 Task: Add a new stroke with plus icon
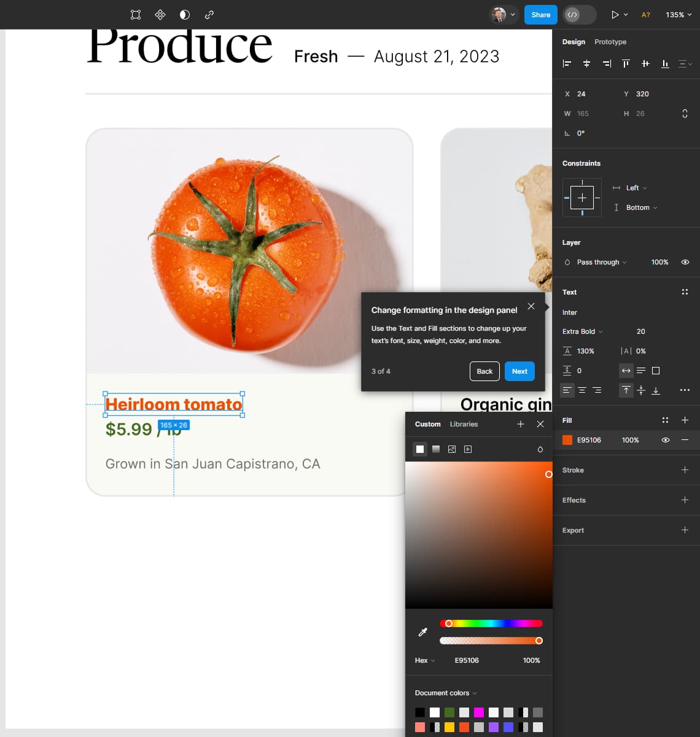(x=685, y=470)
